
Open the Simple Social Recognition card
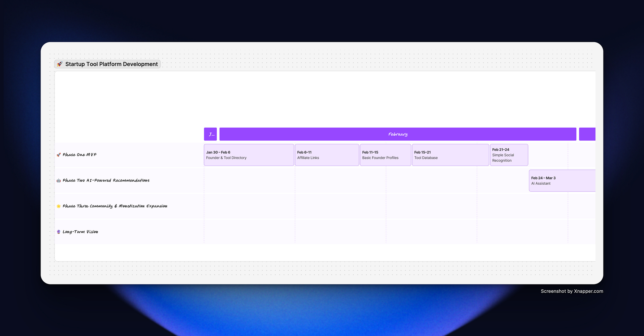point(509,155)
